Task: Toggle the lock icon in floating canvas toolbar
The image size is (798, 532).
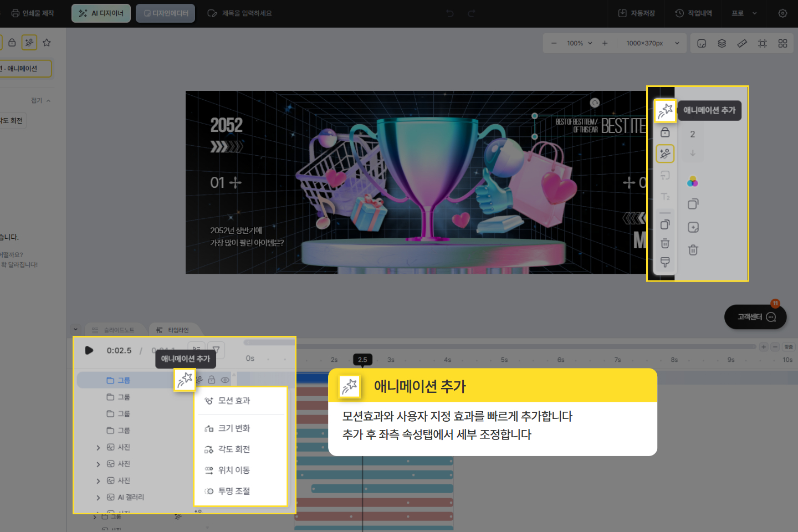Action: click(665, 132)
